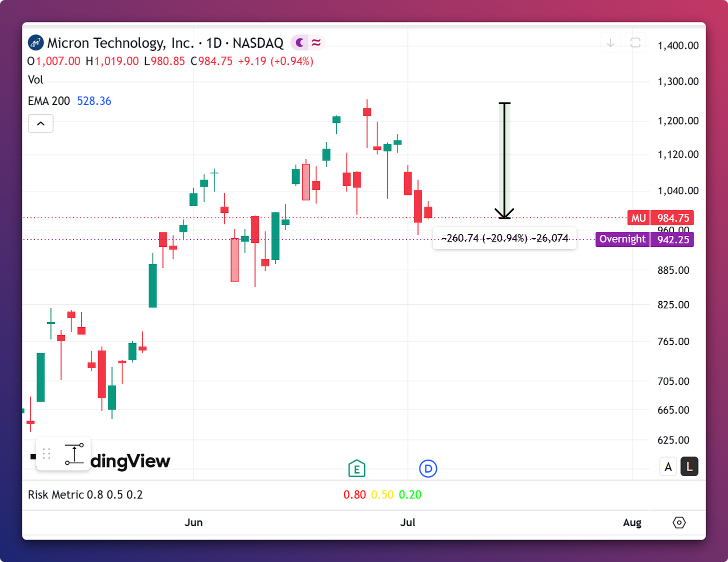
Task: Click the Jul label on time axis
Action: pos(407,523)
